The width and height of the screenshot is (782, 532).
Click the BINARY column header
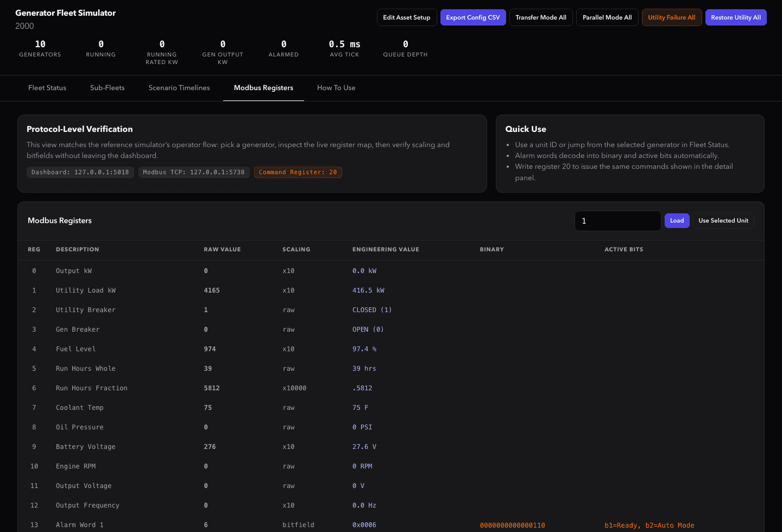tap(492, 250)
